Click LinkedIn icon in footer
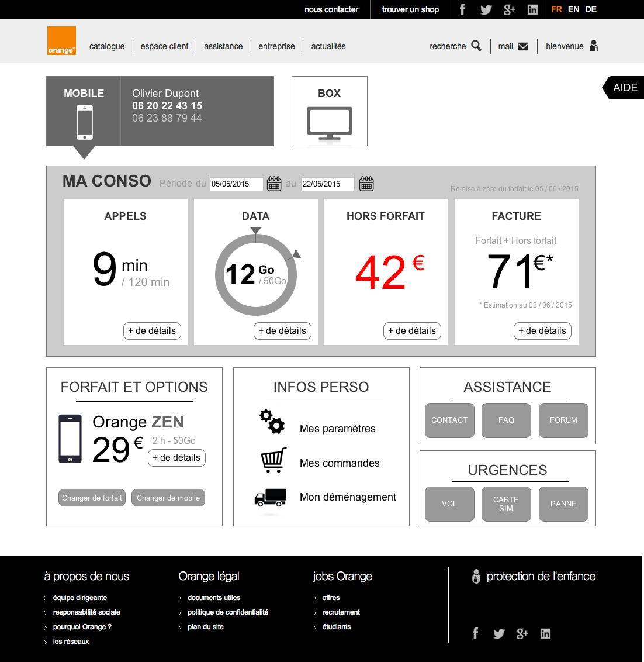Image resolution: width=644 pixels, height=662 pixels. (x=545, y=634)
